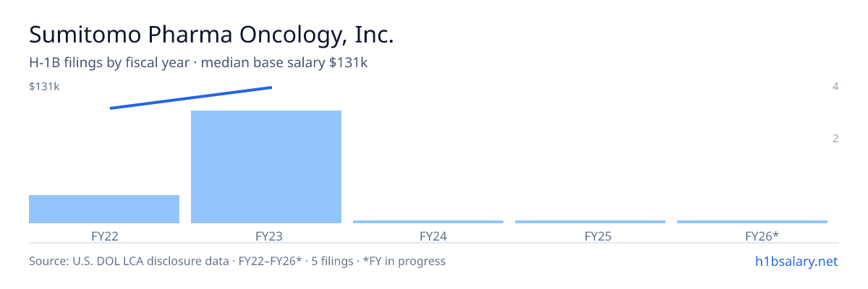Click the Sumitomo Pharma Oncology, Inc. title
Image resolution: width=868 pixels, height=289 pixels.
[211, 35]
